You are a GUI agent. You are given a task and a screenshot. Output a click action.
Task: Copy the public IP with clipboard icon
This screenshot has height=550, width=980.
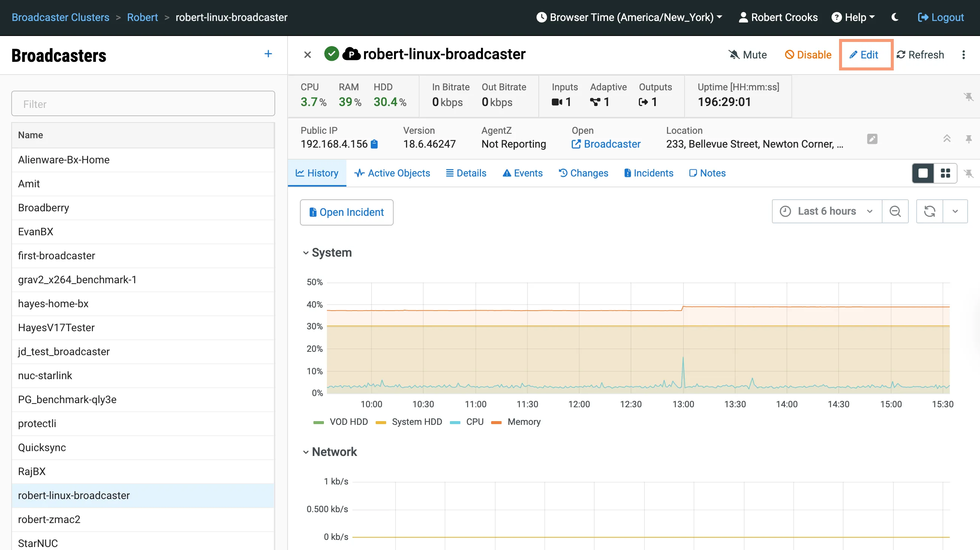[375, 144]
